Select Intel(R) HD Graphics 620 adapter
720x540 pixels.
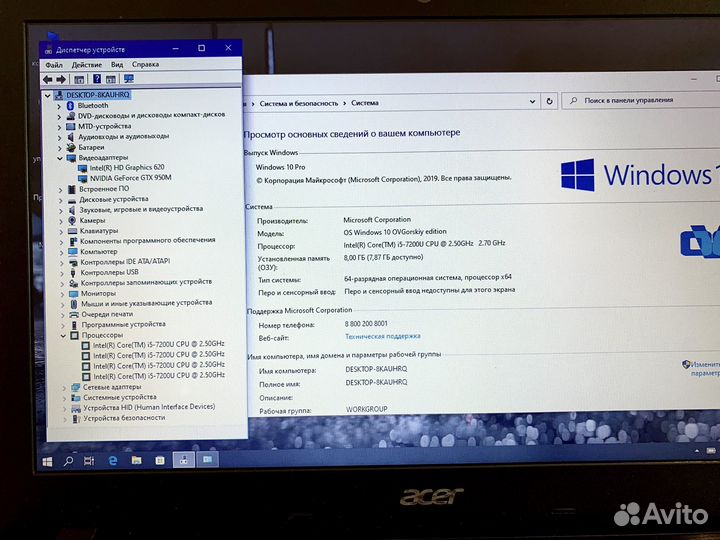[x=127, y=168]
